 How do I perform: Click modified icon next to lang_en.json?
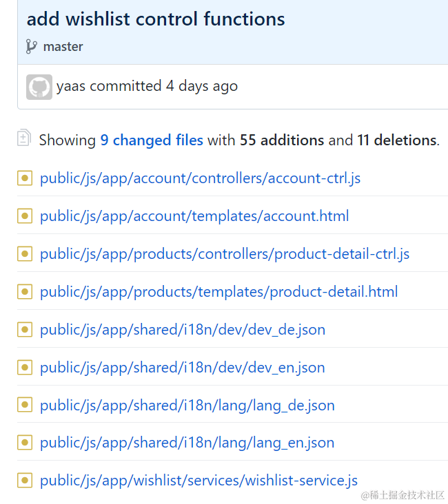pyautogui.click(x=25, y=443)
